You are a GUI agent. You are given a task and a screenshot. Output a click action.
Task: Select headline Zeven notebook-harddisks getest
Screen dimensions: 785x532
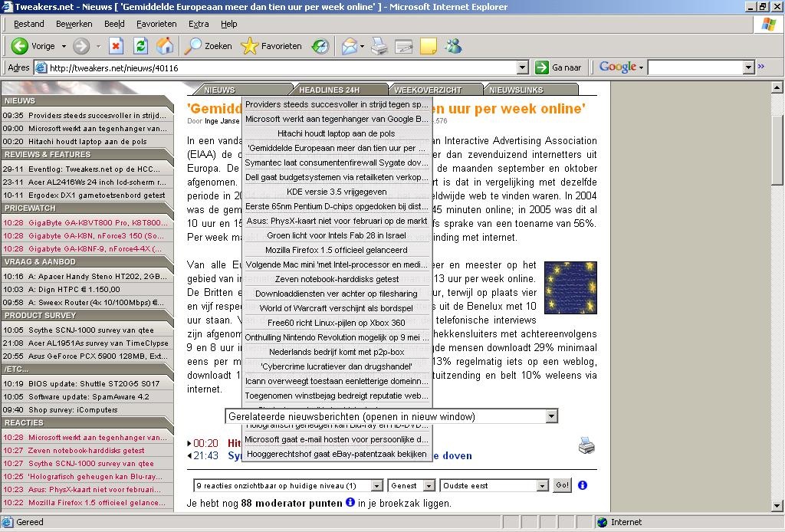coord(337,279)
